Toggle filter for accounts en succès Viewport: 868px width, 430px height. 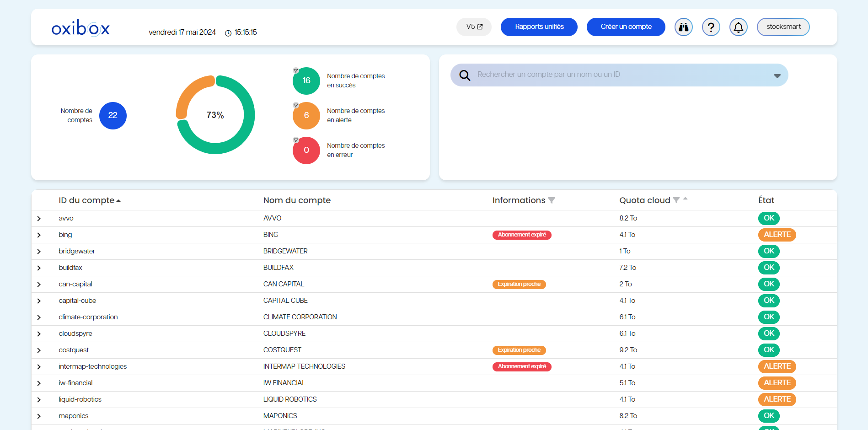point(296,70)
